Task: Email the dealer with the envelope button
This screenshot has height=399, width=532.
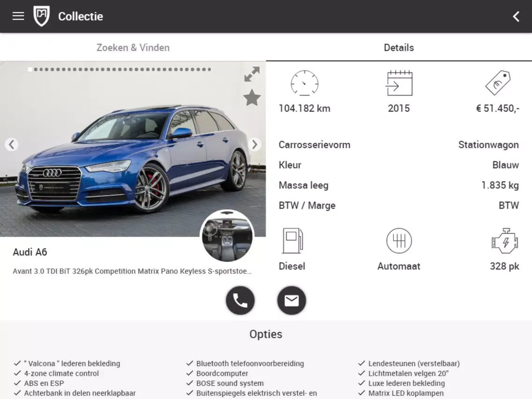Action: coord(291,300)
